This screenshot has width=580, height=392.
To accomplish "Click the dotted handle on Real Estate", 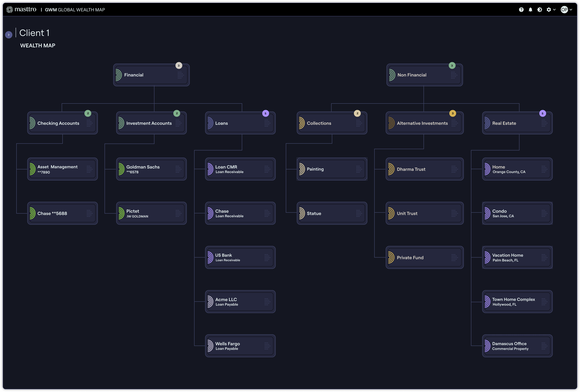I will (544, 123).
